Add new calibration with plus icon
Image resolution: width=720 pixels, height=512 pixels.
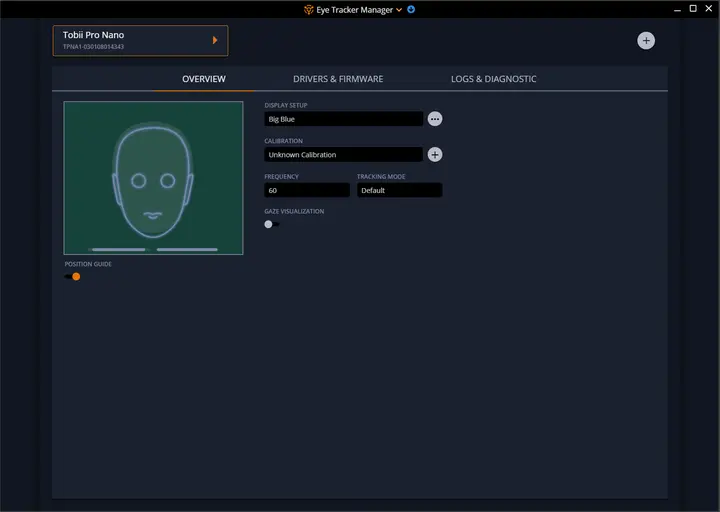435,155
